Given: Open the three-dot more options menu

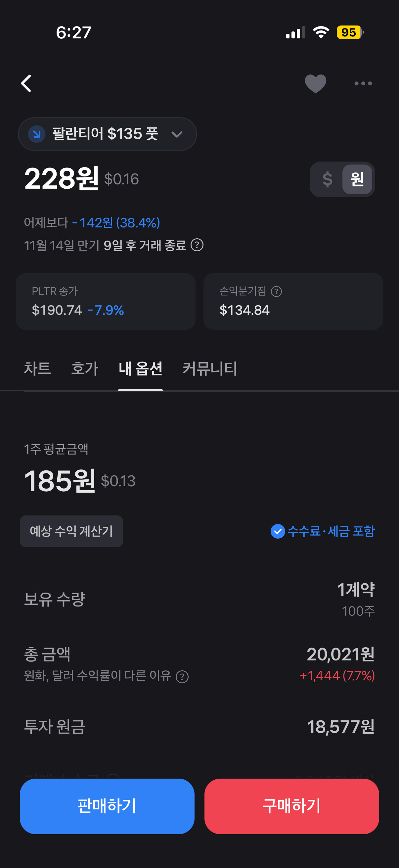Looking at the screenshot, I should pyautogui.click(x=363, y=83).
